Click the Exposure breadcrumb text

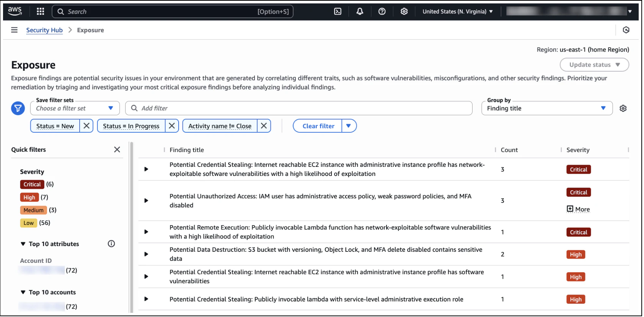[x=91, y=30]
